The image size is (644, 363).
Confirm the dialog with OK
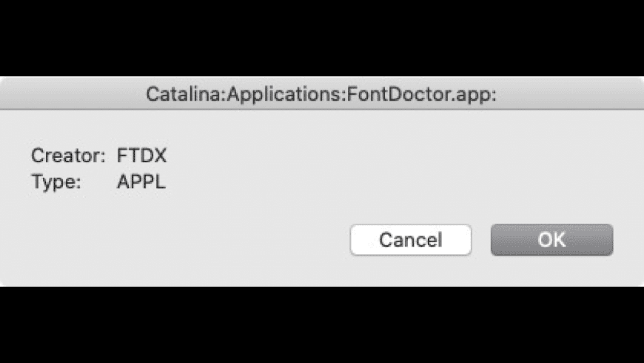[551, 240]
